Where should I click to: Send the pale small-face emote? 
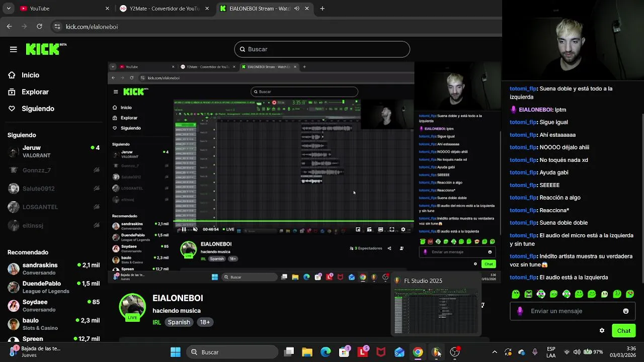click(605, 294)
